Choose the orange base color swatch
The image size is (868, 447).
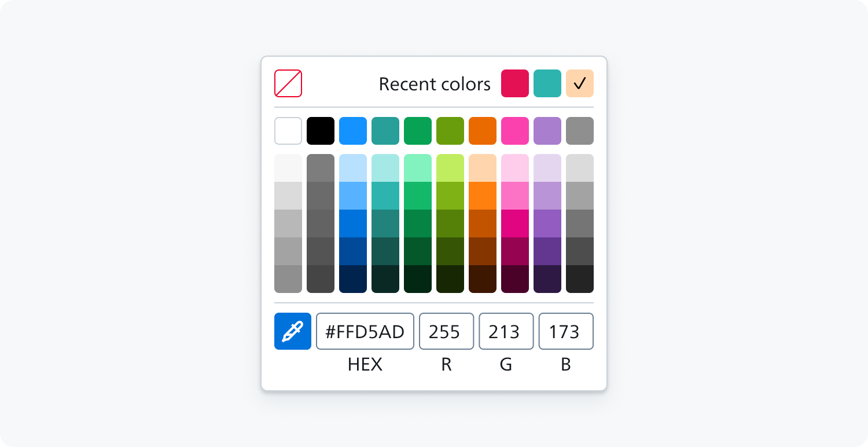(x=483, y=131)
